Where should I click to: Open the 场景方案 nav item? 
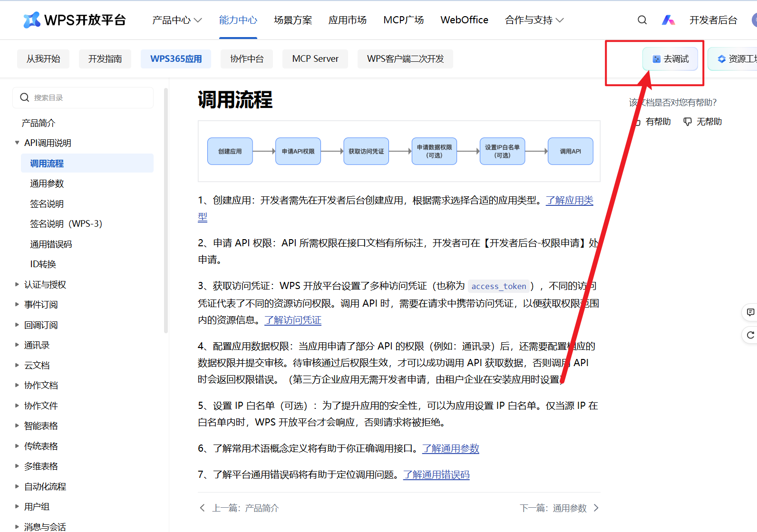(x=293, y=20)
